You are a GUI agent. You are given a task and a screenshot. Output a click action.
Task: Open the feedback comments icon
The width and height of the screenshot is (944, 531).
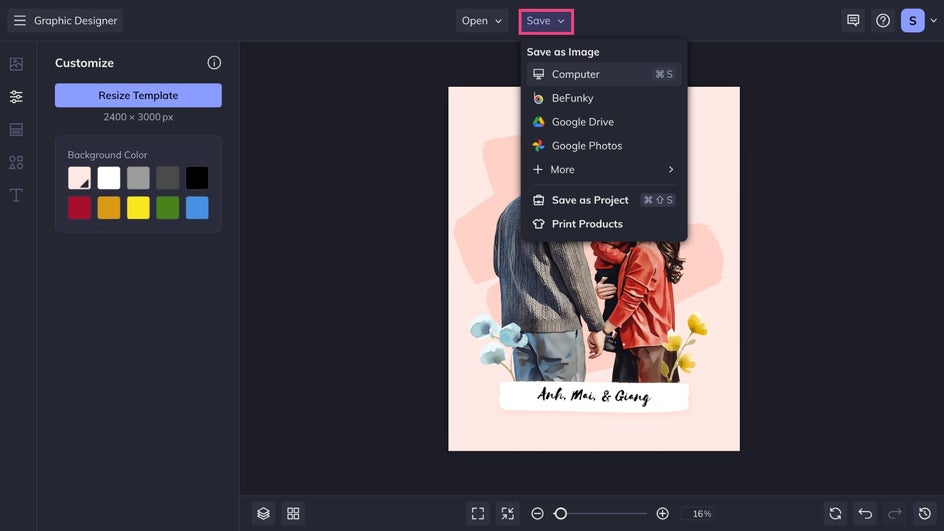coord(852,20)
